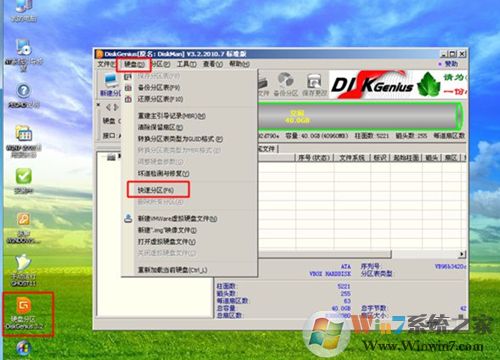This screenshot has height=360, width=500.
Task: Click the 磁头 column header
Action: point(432,157)
